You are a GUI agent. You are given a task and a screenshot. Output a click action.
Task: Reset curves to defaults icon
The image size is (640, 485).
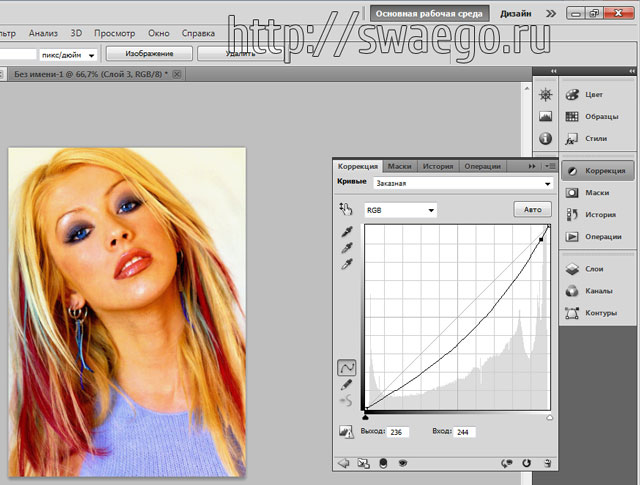(526, 463)
